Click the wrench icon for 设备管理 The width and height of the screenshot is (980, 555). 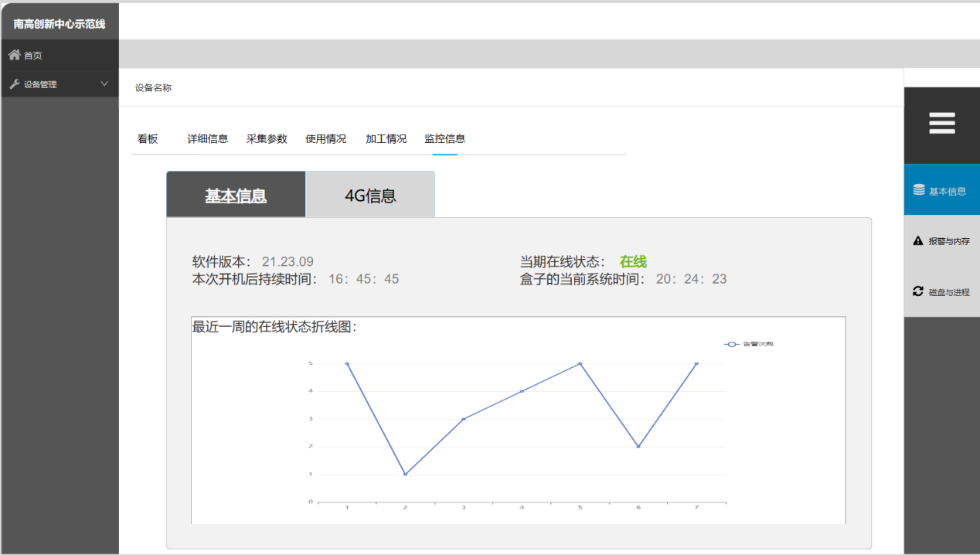(x=14, y=84)
